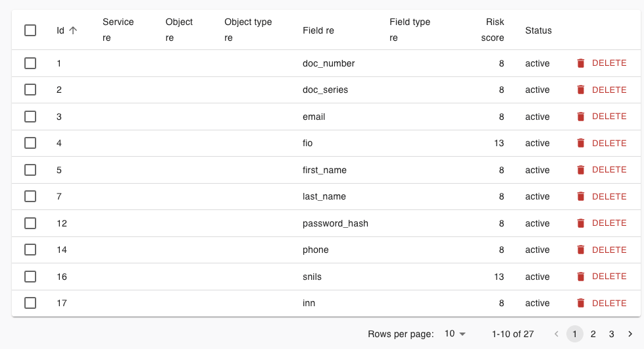This screenshot has height=349, width=644.
Task: Click the Rows per page label
Action: 401,334
